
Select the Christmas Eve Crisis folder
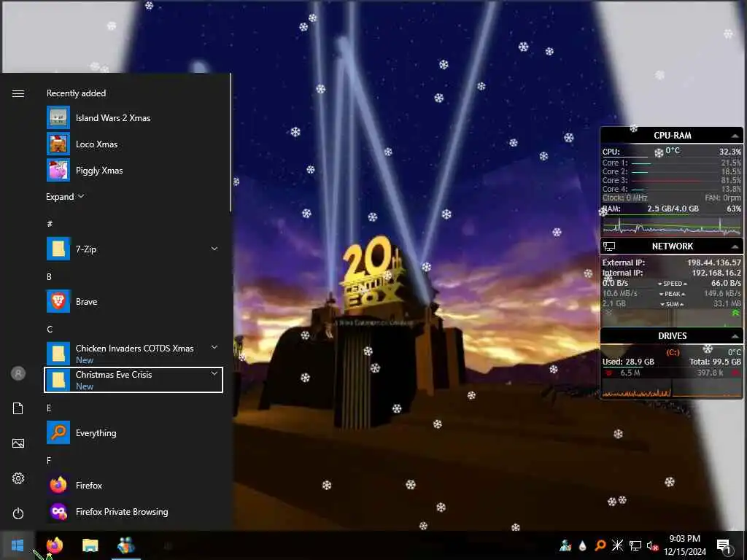coord(133,379)
